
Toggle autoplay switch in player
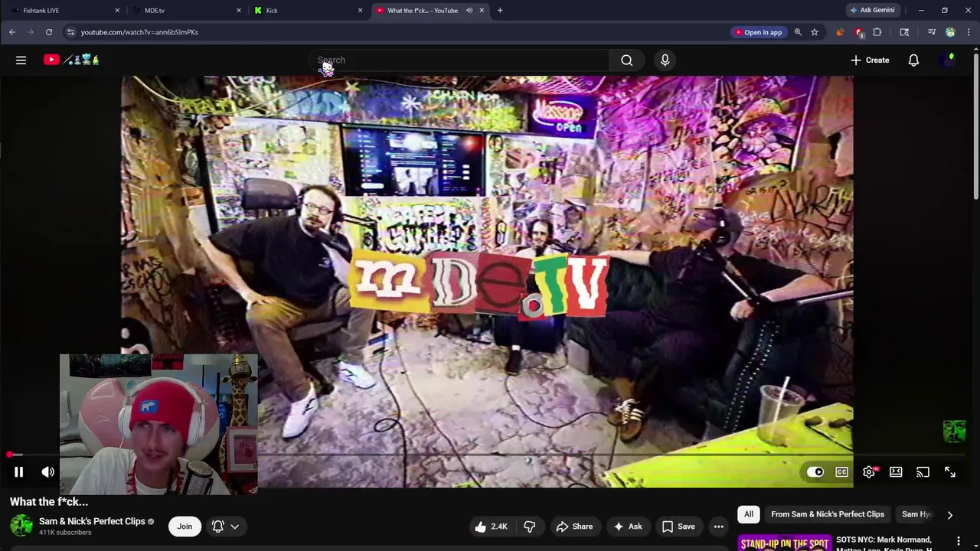click(x=815, y=472)
